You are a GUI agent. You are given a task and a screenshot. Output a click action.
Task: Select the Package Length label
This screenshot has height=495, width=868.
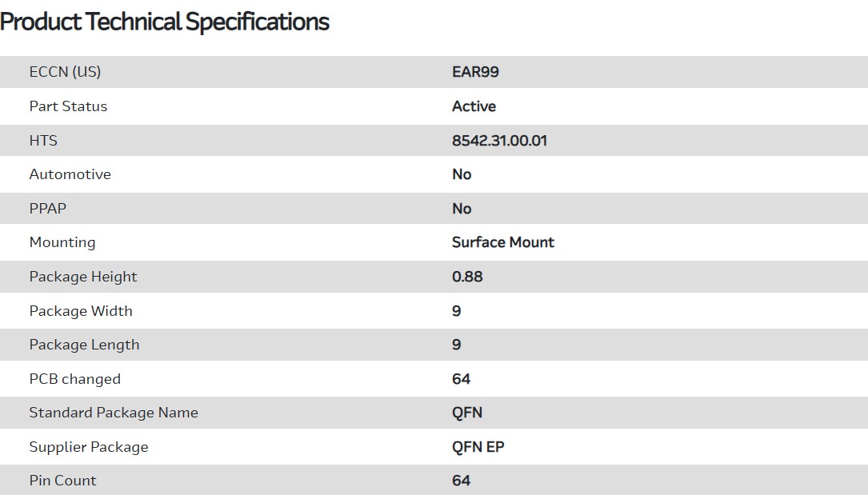pyautogui.click(x=84, y=345)
